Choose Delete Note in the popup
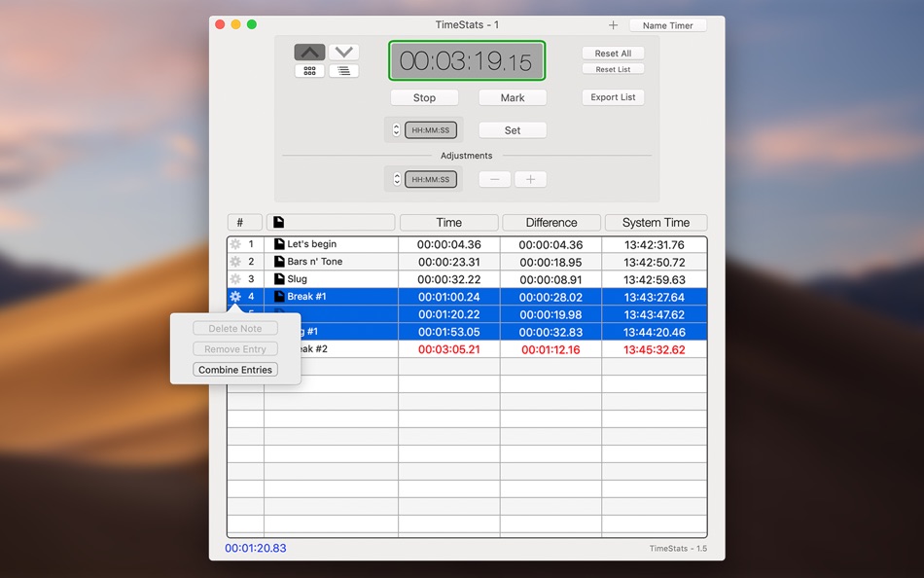924x578 pixels. tap(235, 329)
